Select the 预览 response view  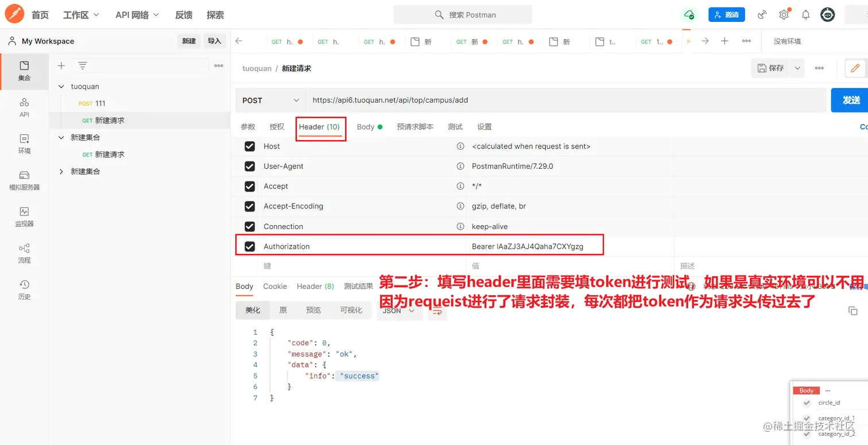pyautogui.click(x=313, y=310)
